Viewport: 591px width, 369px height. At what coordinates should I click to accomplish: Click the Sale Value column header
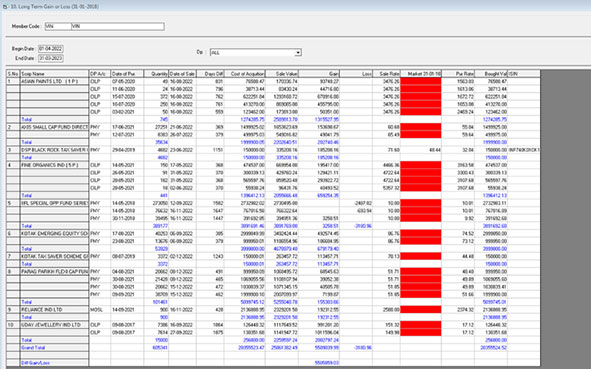(x=282, y=74)
